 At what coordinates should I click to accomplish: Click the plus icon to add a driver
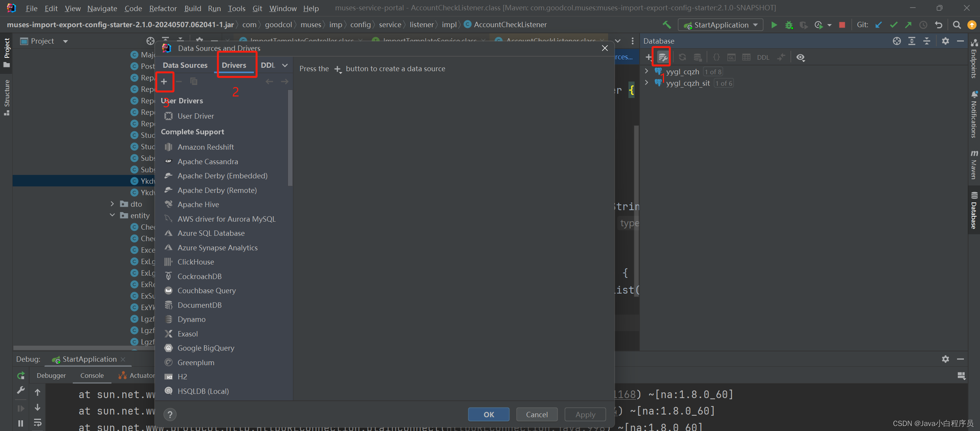164,82
